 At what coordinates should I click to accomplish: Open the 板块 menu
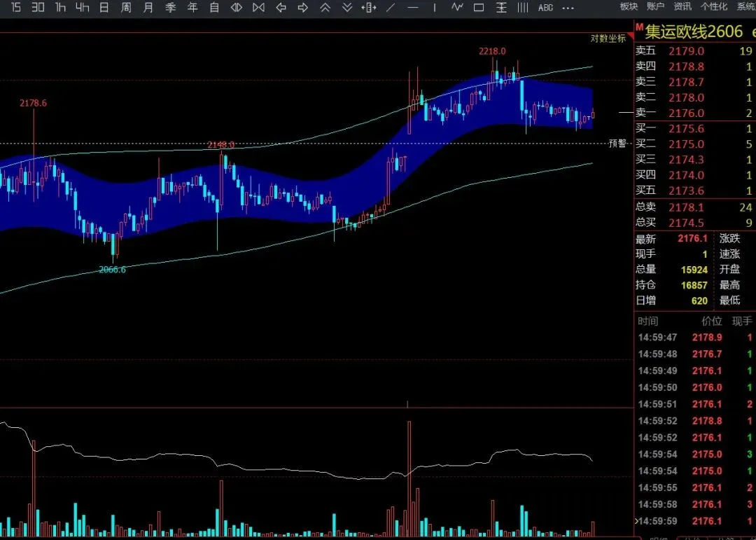point(629,6)
